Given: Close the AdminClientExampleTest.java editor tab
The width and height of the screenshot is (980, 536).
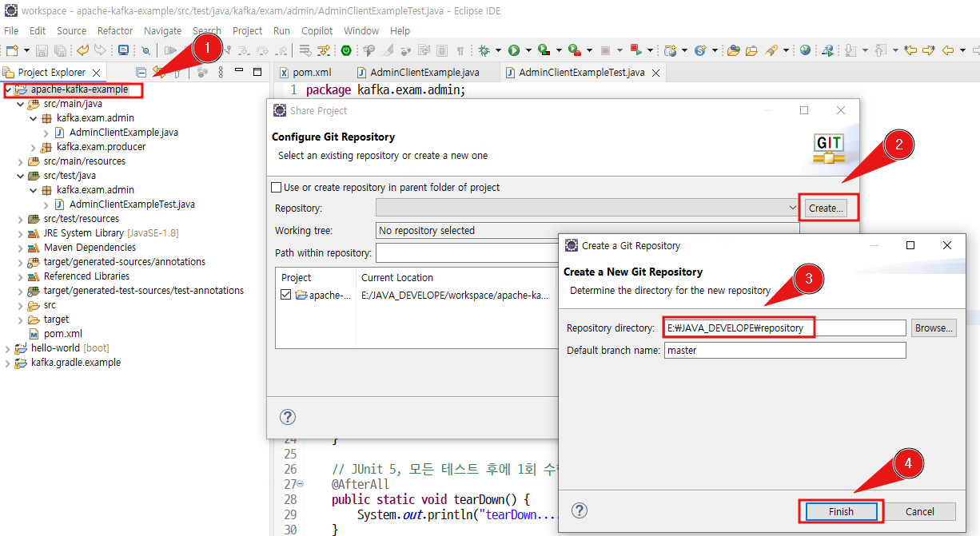Looking at the screenshot, I should 655,73.
